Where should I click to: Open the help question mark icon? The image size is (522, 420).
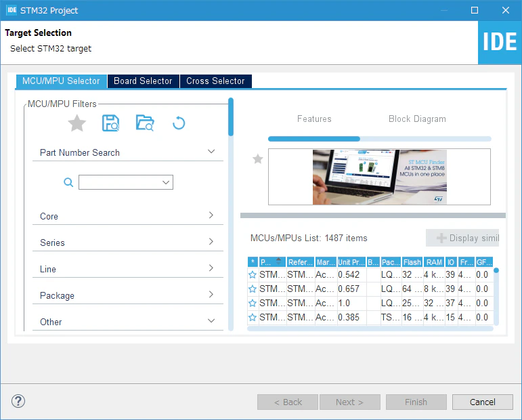(18, 401)
